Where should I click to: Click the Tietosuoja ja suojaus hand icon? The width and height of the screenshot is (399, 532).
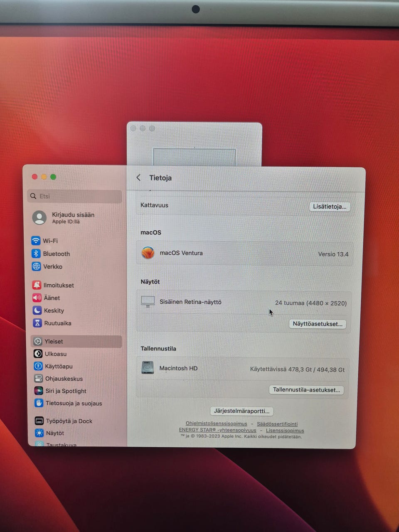39,403
